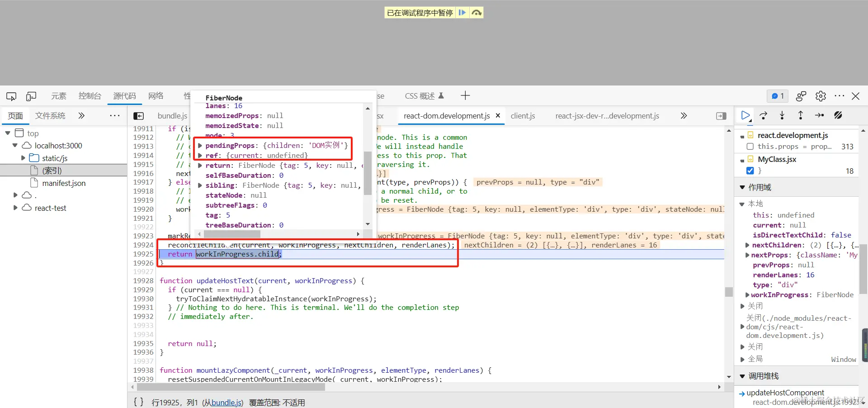Step over next call in the paused overlay

[476, 13]
